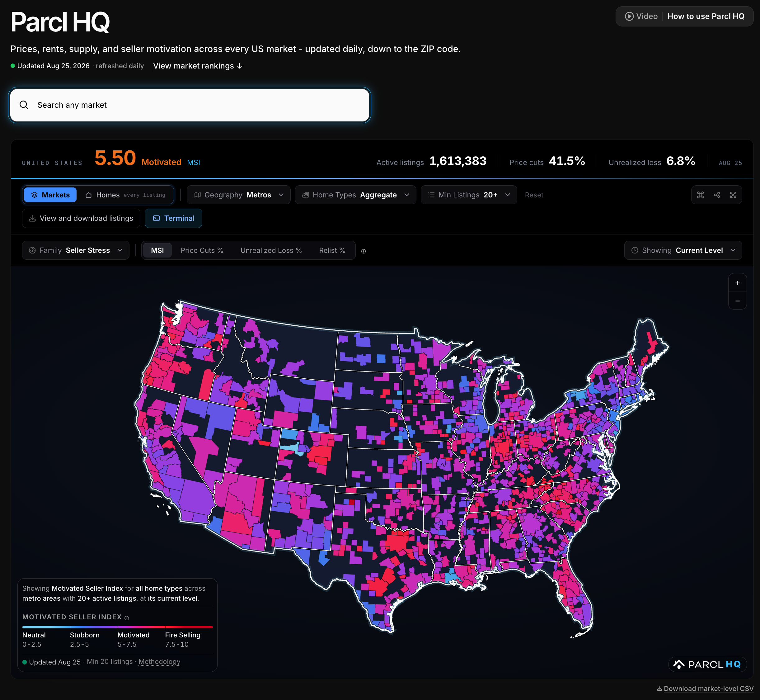Switch to Markets view
This screenshot has height=700, width=760.
[50, 195]
